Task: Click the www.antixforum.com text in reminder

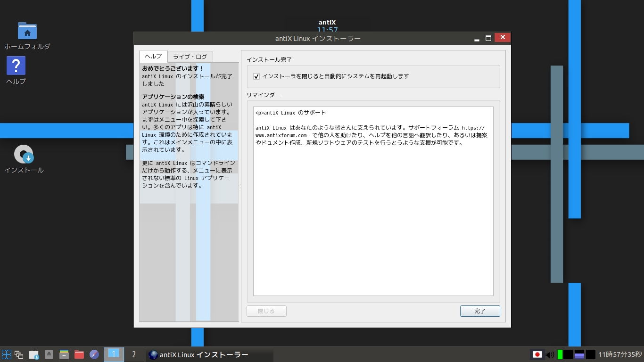Action: click(281, 135)
